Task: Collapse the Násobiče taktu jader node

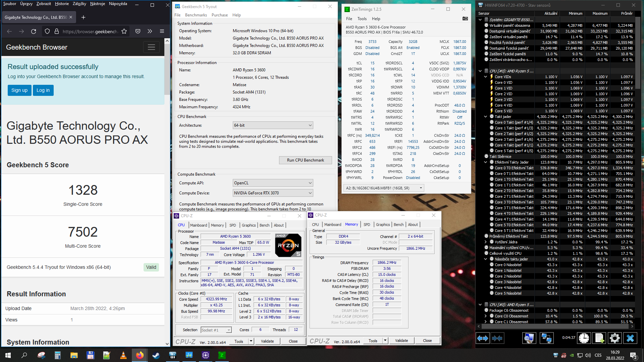Action: pyautogui.click(x=485, y=259)
